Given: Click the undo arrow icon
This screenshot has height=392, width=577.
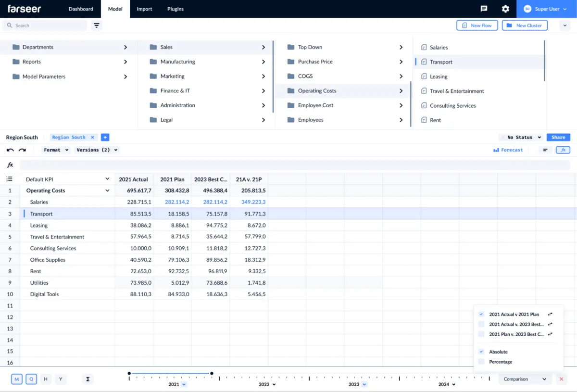Looking at the screenshot, I should point(10,150).
